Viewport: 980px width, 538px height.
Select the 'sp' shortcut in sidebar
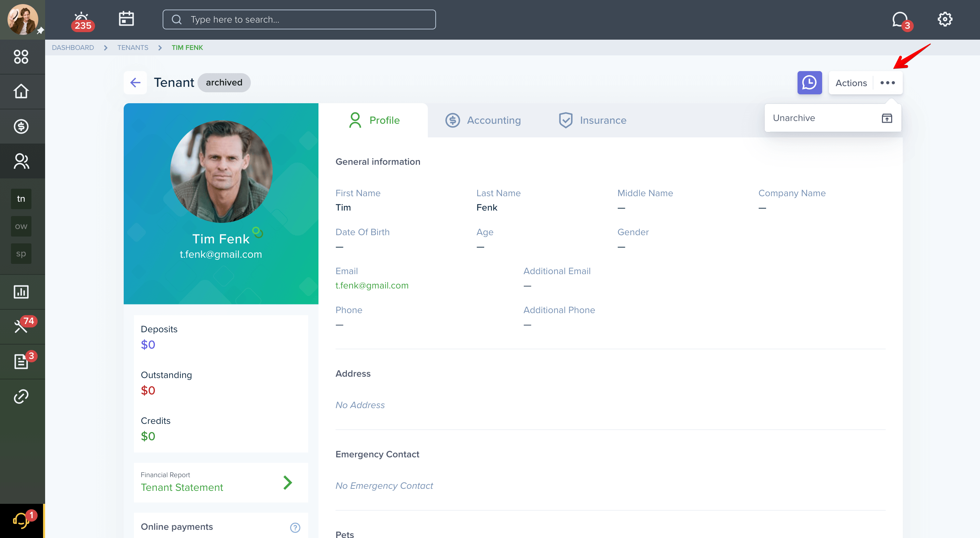(x=21, y=253)
